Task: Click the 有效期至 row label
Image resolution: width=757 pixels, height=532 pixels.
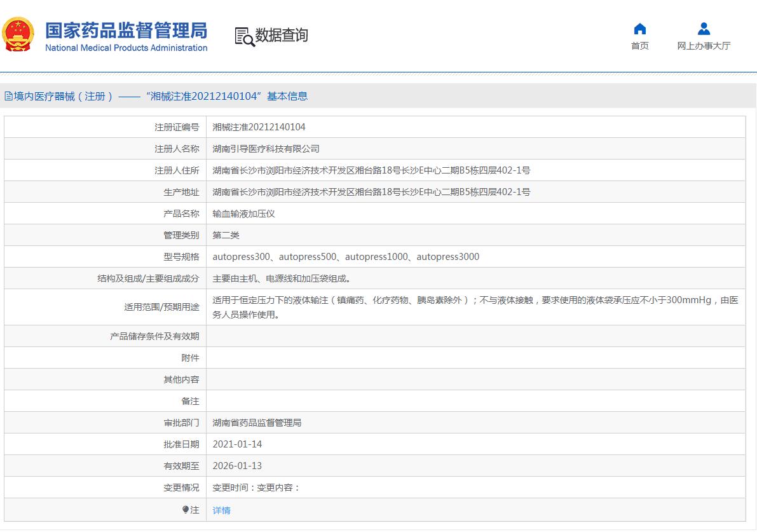Action: pyautogui.click(x=181, y=466)
